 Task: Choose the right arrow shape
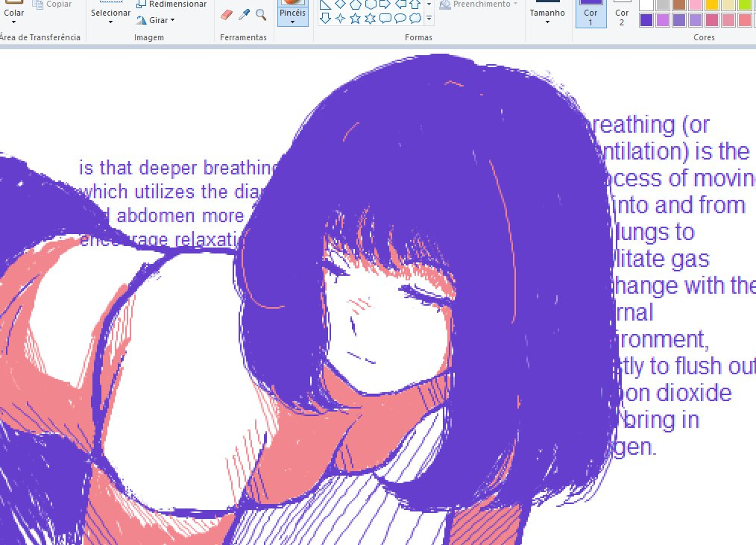(x=385, y=4)
